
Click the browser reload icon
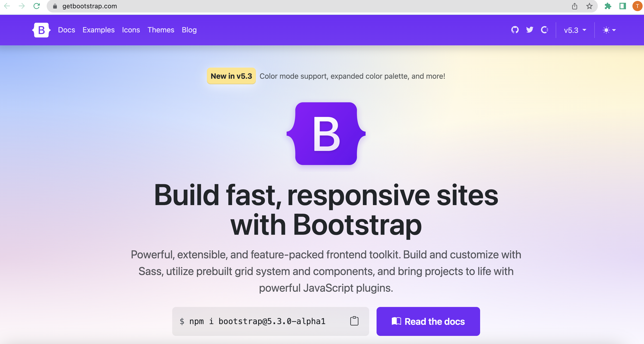pyautogui.click(x=37, y=6)
